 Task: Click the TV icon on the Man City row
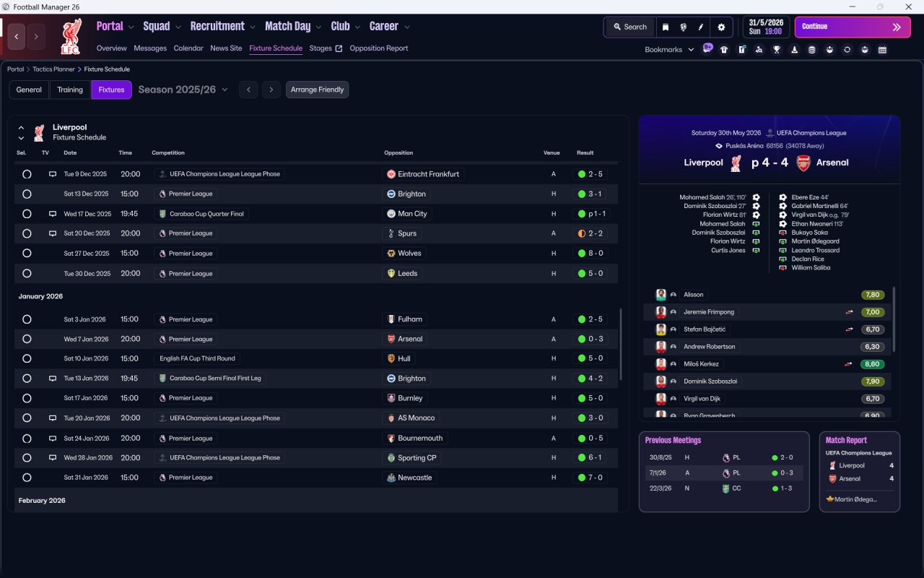52,214
